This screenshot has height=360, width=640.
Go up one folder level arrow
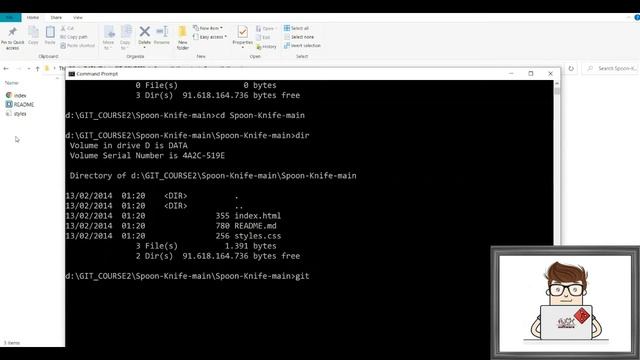pos(37,69)
